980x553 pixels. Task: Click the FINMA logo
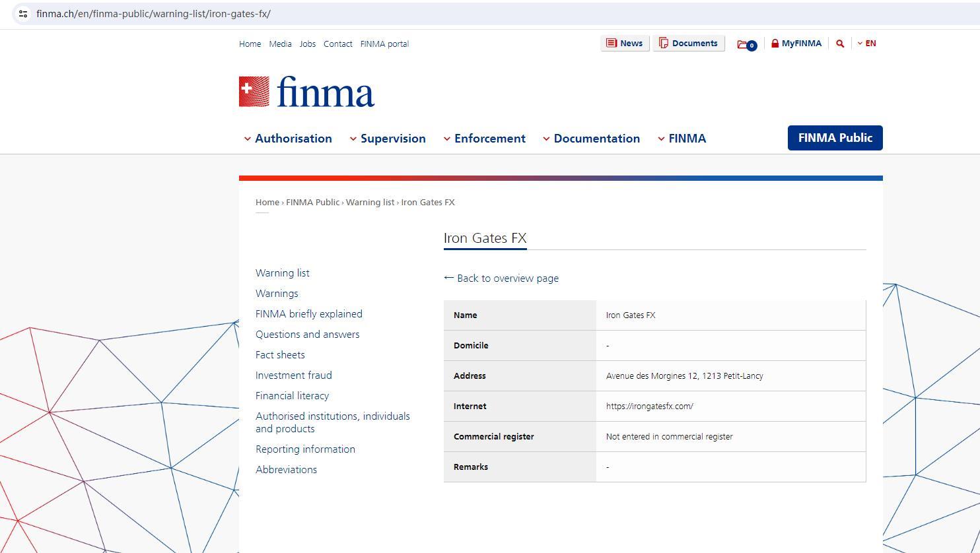[306, 92]
